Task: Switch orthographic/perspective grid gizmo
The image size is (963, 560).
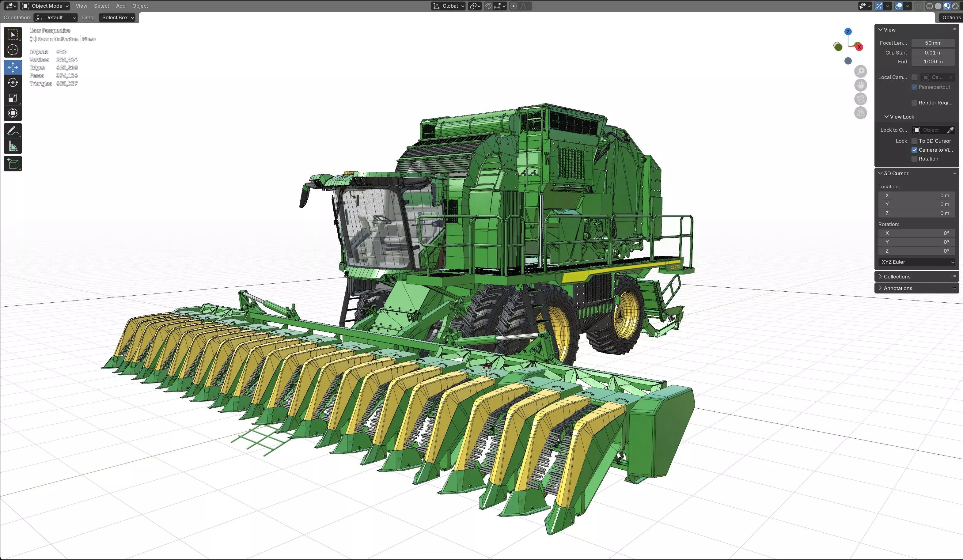Action: [861, 113]
